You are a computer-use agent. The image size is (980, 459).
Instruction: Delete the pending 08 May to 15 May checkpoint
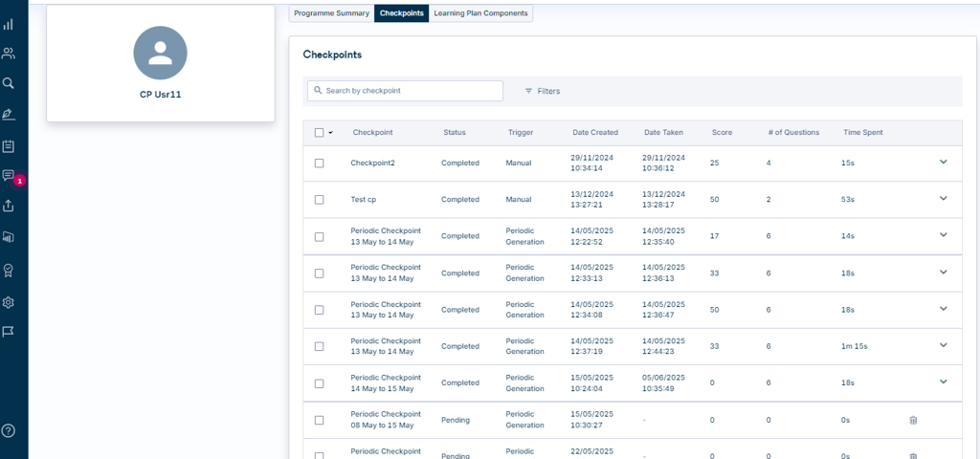tap(912, 421)
